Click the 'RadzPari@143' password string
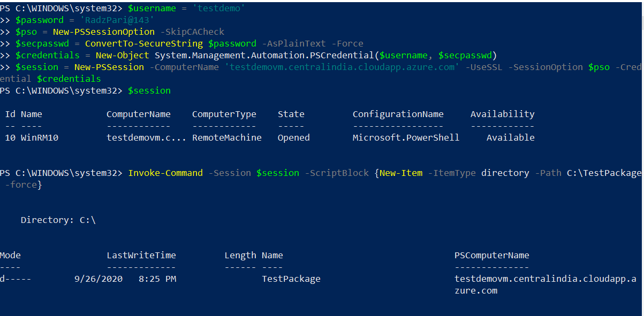The width and height of the screenshot is (644, 316). pyautogui.click(x=117, y=20)
